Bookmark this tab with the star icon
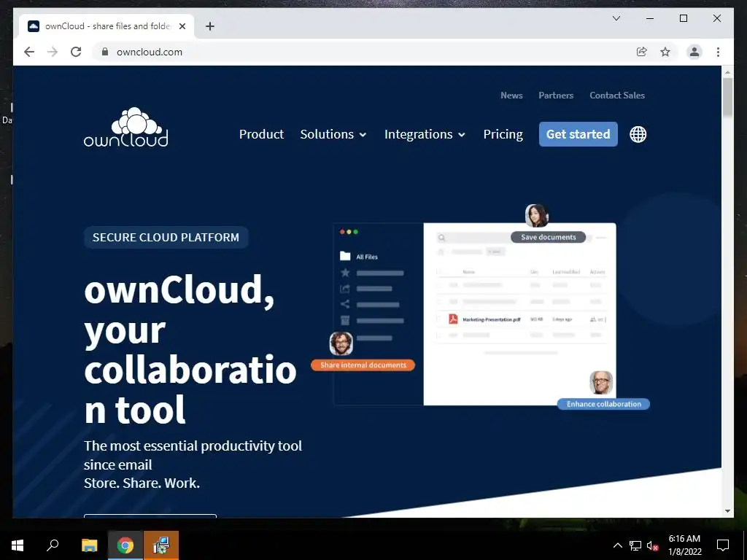Screen dimensions: 747x560 tap(665, 52)
